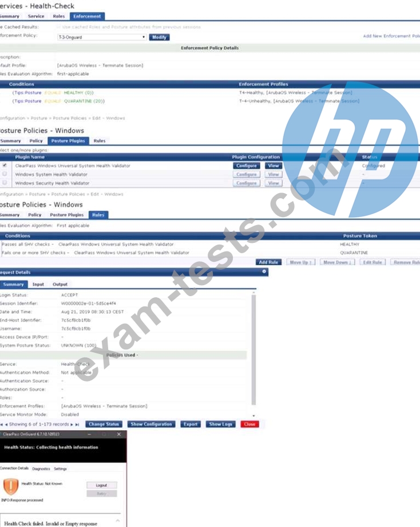Click View for Windows System Health Validator
This screenshot has width=420, height=527.
tap(274, 175)
